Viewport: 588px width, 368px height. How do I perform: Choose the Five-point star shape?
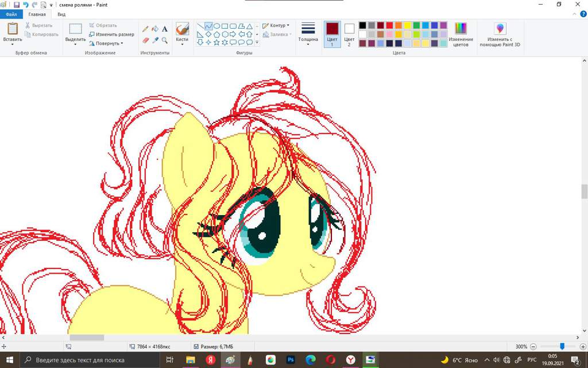[216, 43]
